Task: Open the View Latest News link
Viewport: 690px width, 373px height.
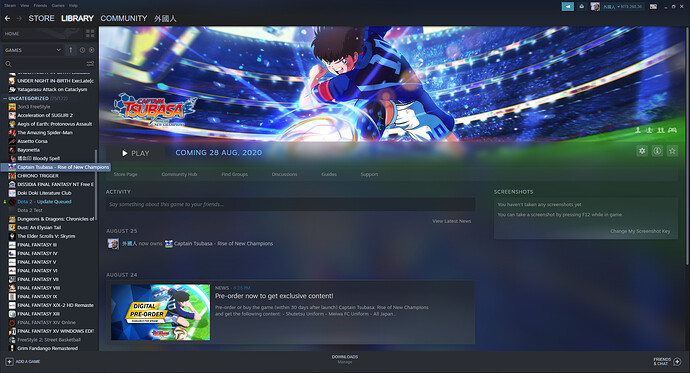Action: [x=451, y=221]
